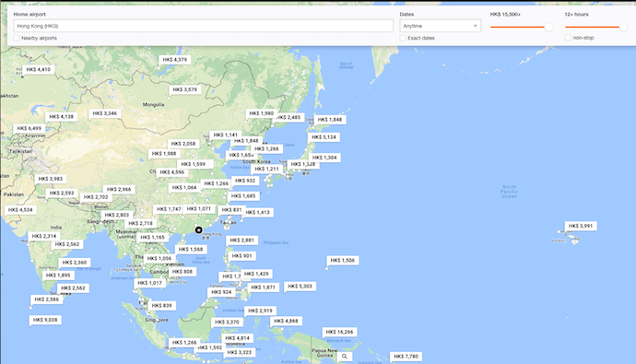Open the HK$ 16,266 price marker
This screenshot has height=364, width=636.
[x=339, y=332]
